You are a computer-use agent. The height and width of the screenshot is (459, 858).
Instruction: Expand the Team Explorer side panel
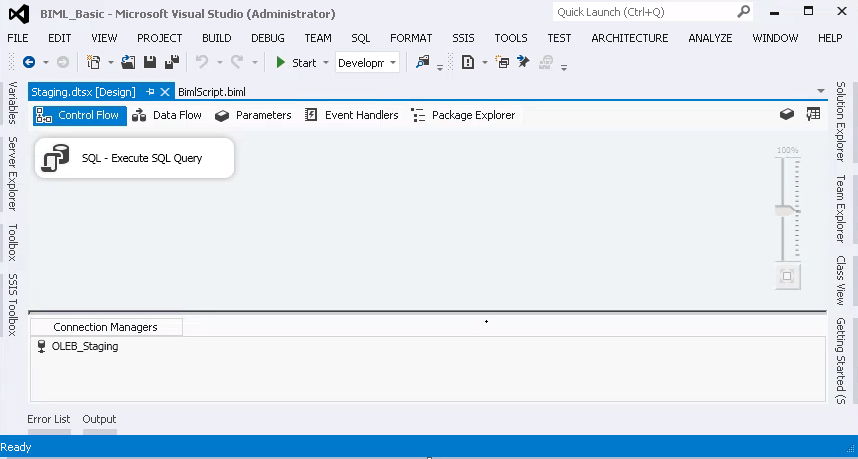point(840,208)
